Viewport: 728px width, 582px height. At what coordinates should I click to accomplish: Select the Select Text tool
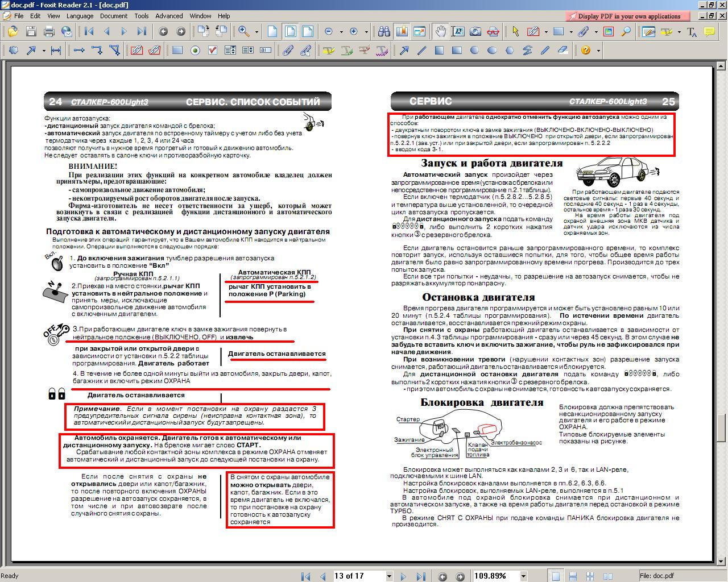[458, 32]
